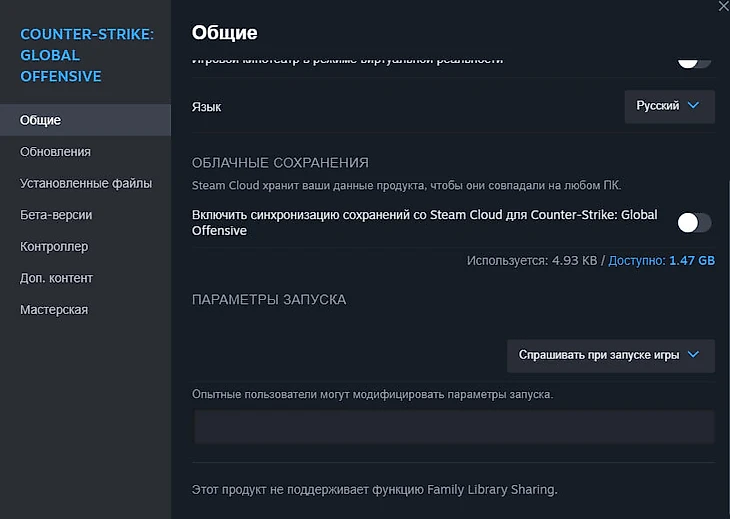Expand the Спрашивать при запуске игры dropdown

[x=610, y=355]
